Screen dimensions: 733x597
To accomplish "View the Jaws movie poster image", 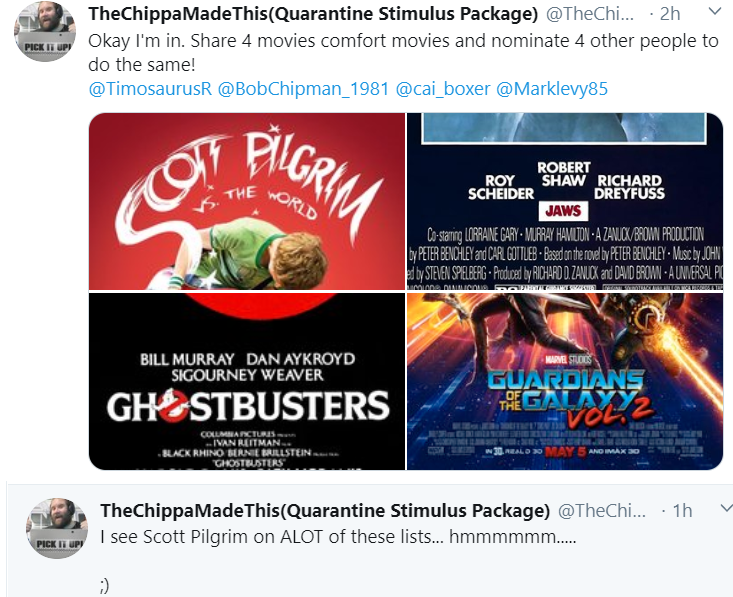I will tap(565, 201).
